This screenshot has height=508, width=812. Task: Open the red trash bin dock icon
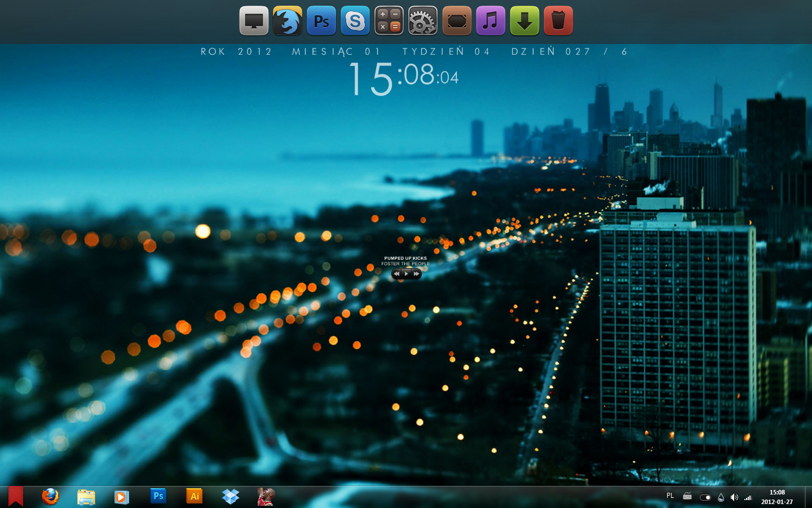(x=558, y=21)
